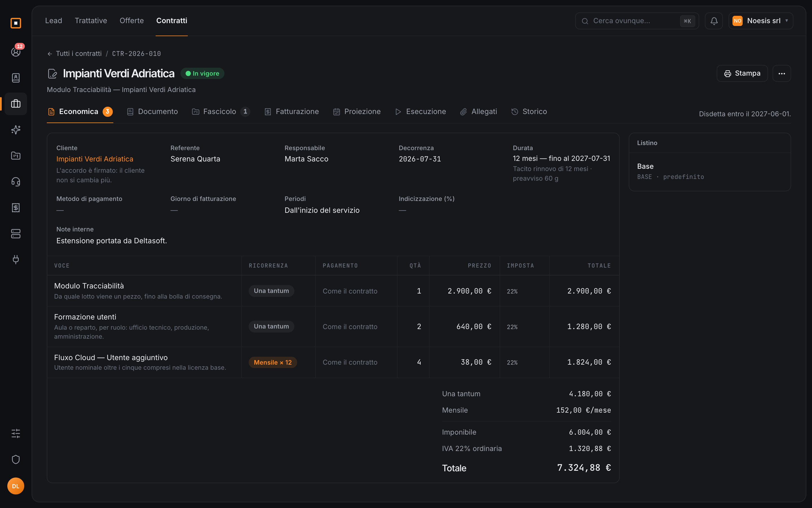812x508 pixels.
Task: Select the briefcase sales sidebar icon
Action: click(16, 104)
